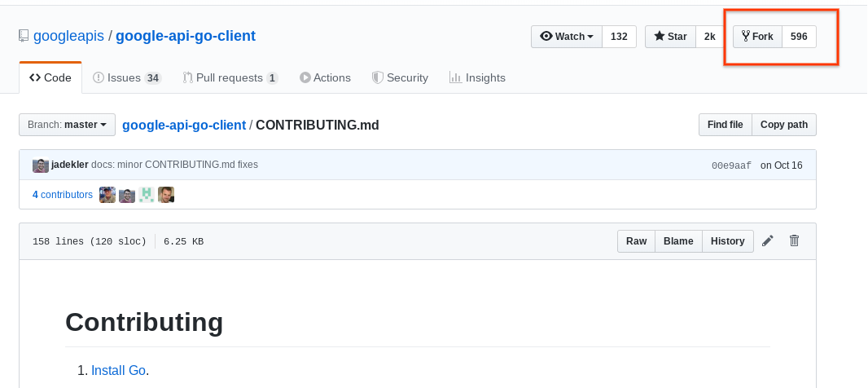Click the trash delete file icon

point(795,241)
